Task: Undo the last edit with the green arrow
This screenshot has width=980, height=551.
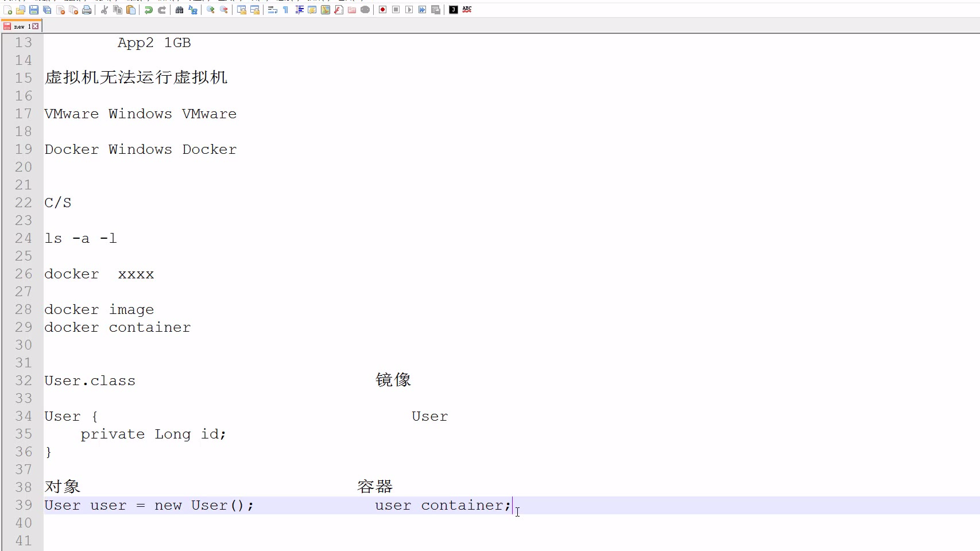Action: click(149, 10)
